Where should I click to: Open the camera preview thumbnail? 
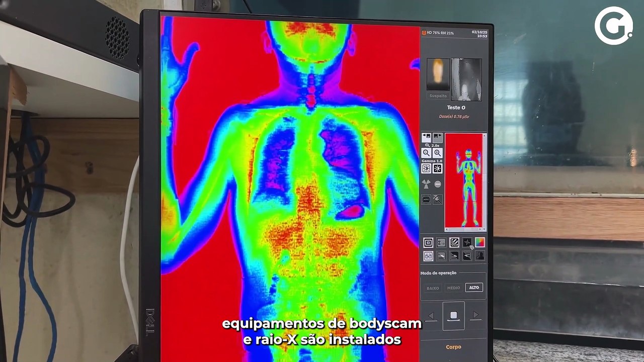(x=466, y=79)
